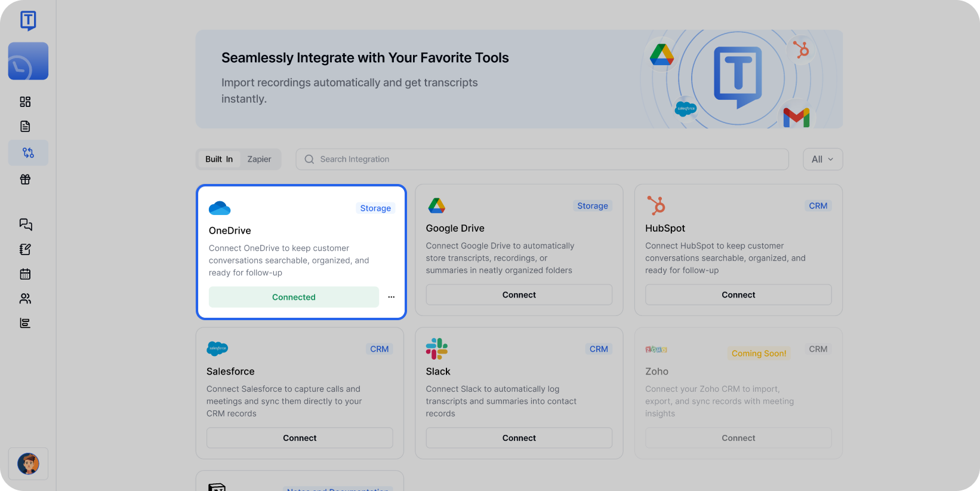980x491 pixels.
Task: Open the clock history sidebar tile
Action: pos(28,61)
